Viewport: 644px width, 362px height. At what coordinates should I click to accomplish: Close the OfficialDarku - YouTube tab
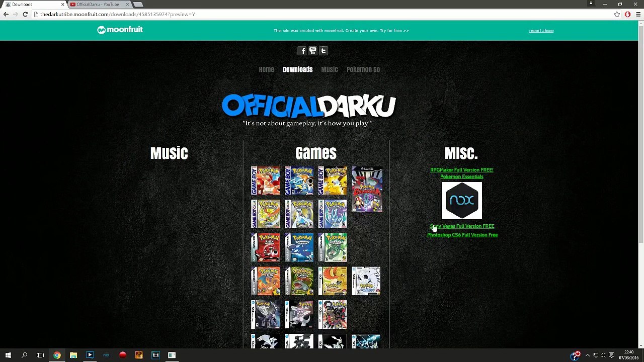[127, 5]
